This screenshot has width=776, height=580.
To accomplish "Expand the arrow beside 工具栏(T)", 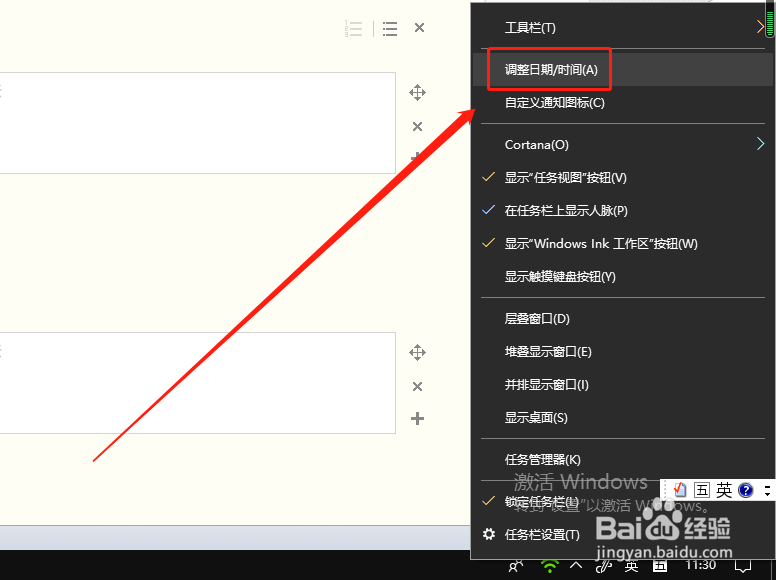I will tap(760, 27).
